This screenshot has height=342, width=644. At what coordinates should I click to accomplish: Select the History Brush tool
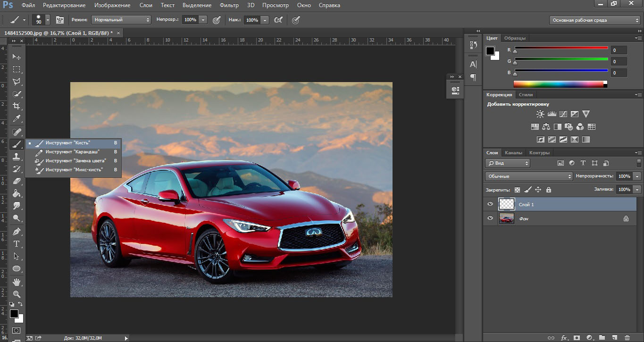coord(17,168)
